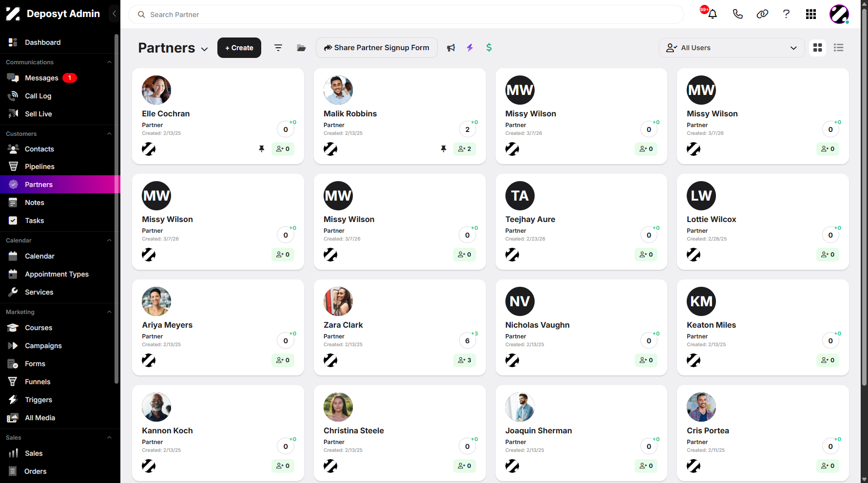Click the count circle on Malik Robbins card
The width and height of the screenshot is (868, 483).
click(x=467, y=130)
